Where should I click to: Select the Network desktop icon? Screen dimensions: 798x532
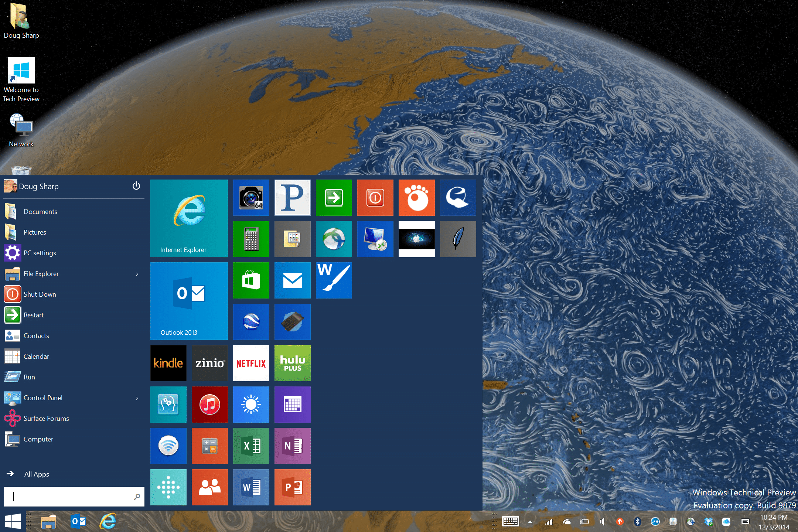coord(21,130)
